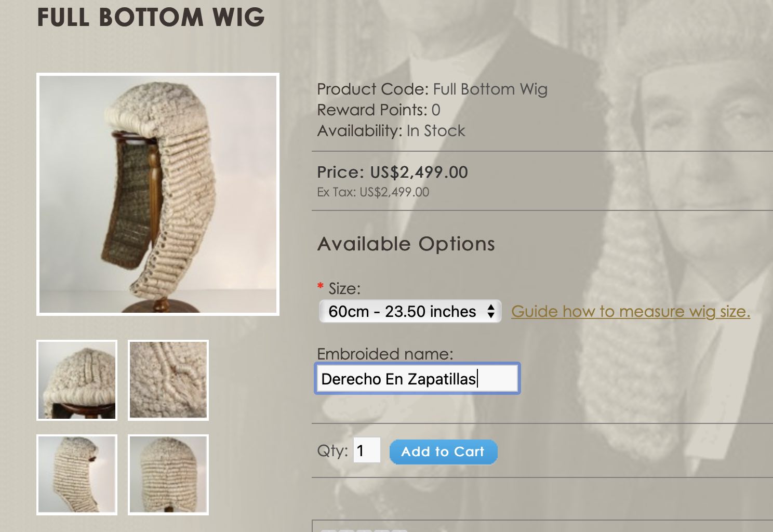This screenshot has width=773, height=532.
Task: View the front close-up wig thumbnail
Action: pyautogui.click(x=77, y=380)
